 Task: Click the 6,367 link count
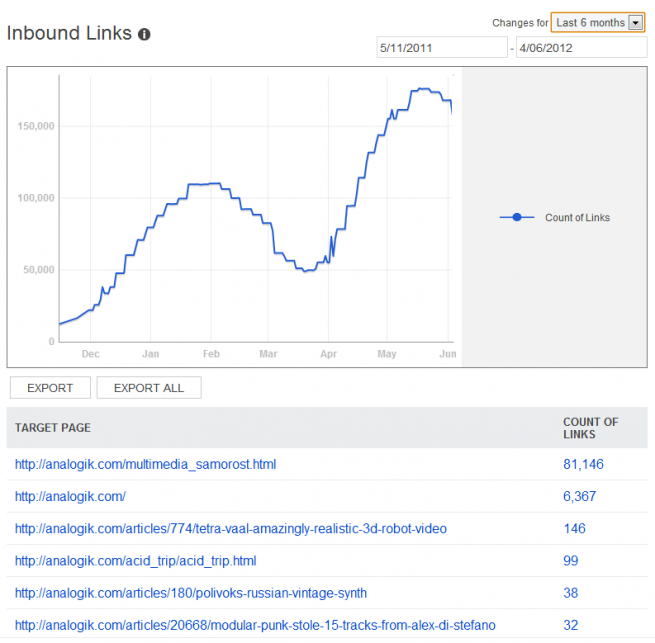(x=579, y=497)
